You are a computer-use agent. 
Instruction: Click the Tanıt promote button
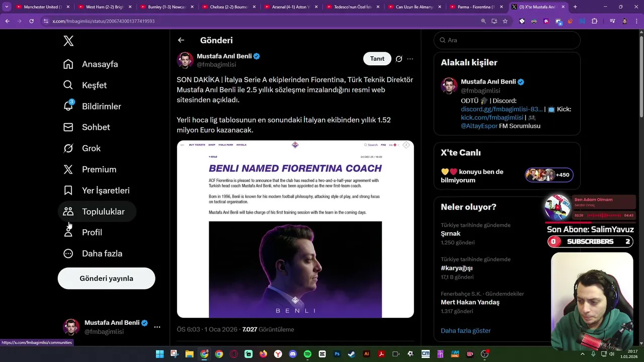pos(377,59)
